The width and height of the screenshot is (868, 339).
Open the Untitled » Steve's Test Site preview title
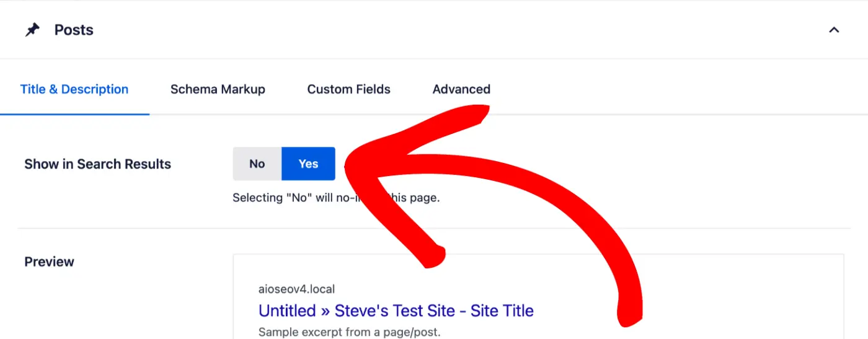point(396,310)
